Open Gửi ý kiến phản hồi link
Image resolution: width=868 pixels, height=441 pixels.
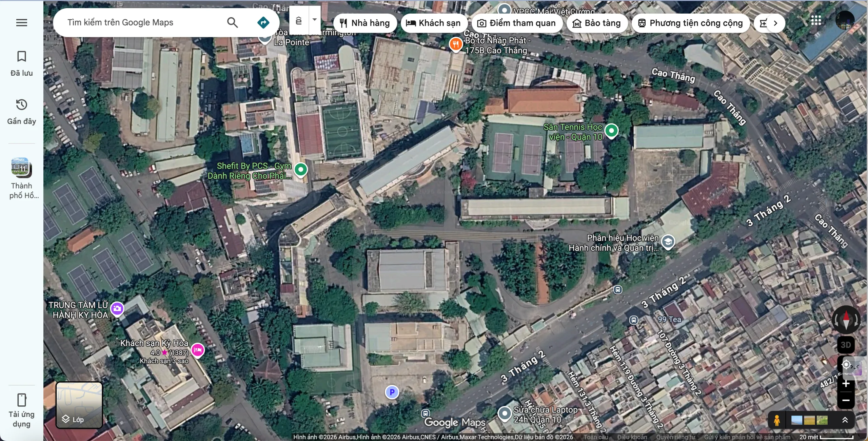(747, 437)
